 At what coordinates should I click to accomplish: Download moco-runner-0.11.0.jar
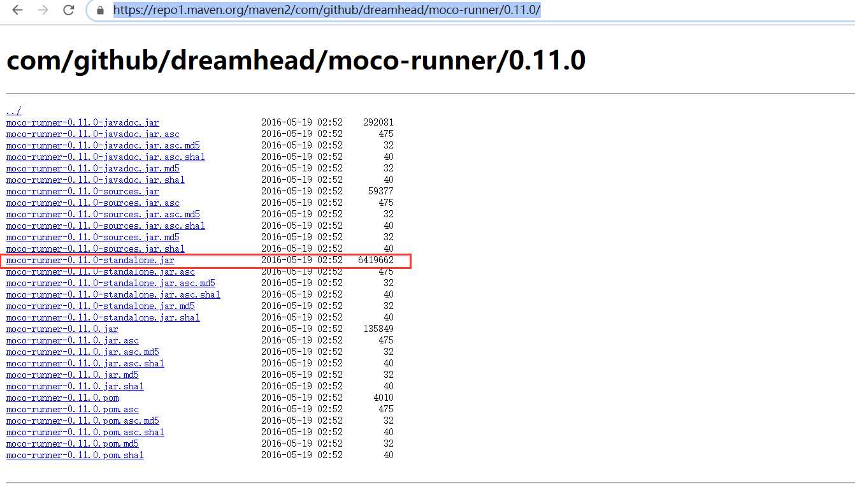(62, 329)
